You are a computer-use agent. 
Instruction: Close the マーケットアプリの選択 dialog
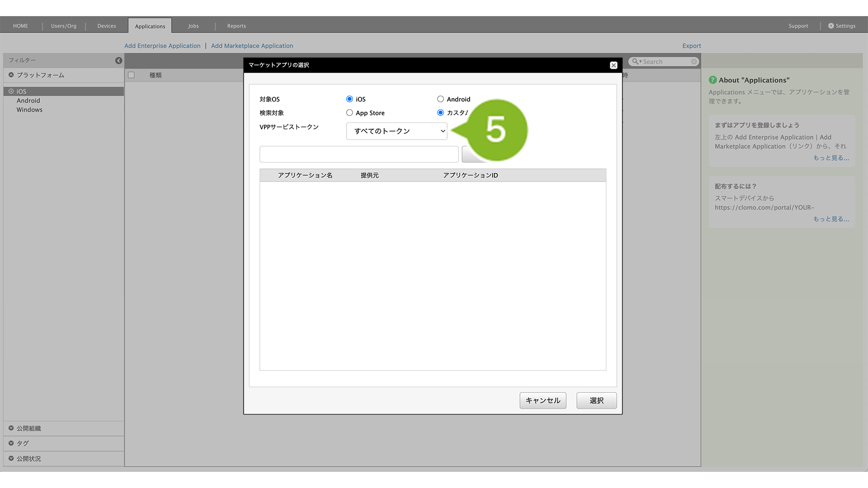[x=614, y=65]
